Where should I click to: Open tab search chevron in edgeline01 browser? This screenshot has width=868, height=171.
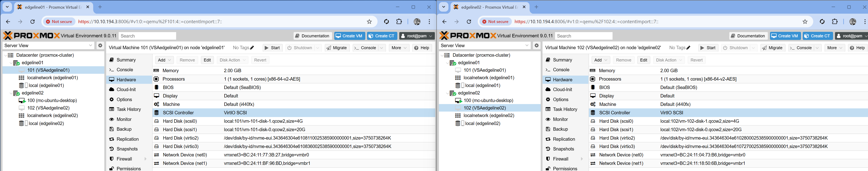click(x=7, y=7)
